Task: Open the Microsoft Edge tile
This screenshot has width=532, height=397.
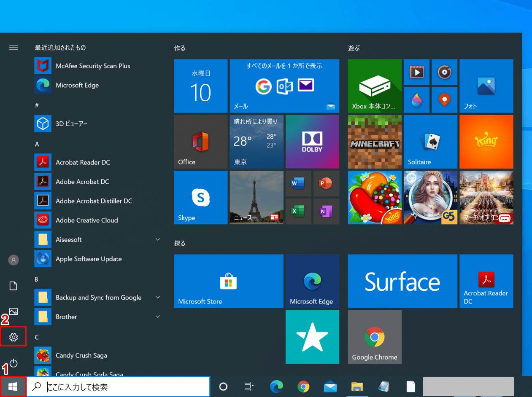Action: 312,281
